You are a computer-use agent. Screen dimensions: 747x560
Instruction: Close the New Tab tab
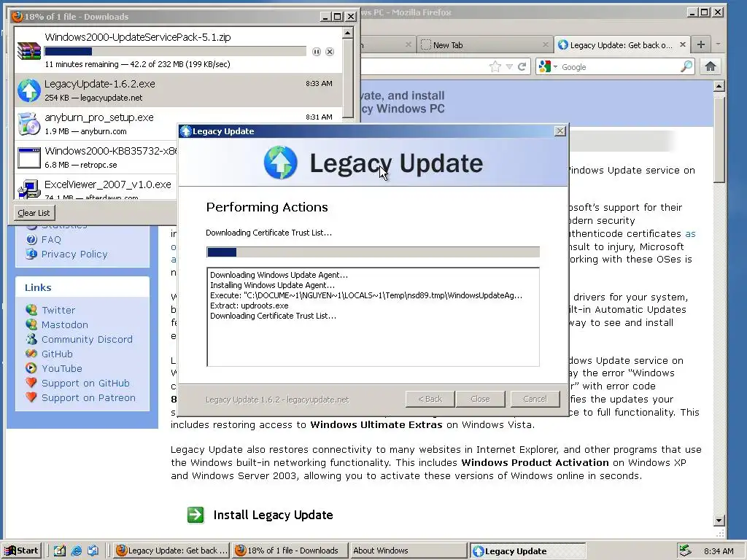point(546,44)
